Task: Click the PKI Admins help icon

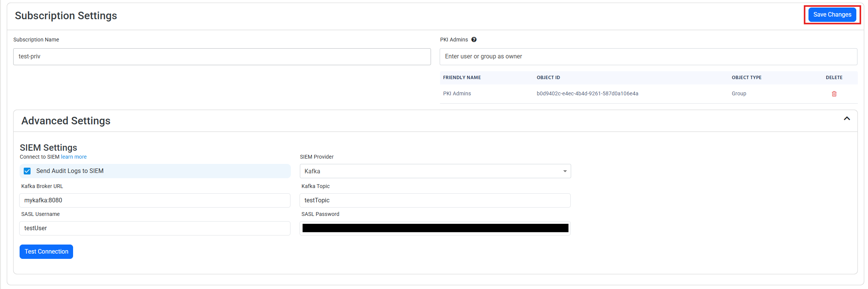Action: [474, 39]
